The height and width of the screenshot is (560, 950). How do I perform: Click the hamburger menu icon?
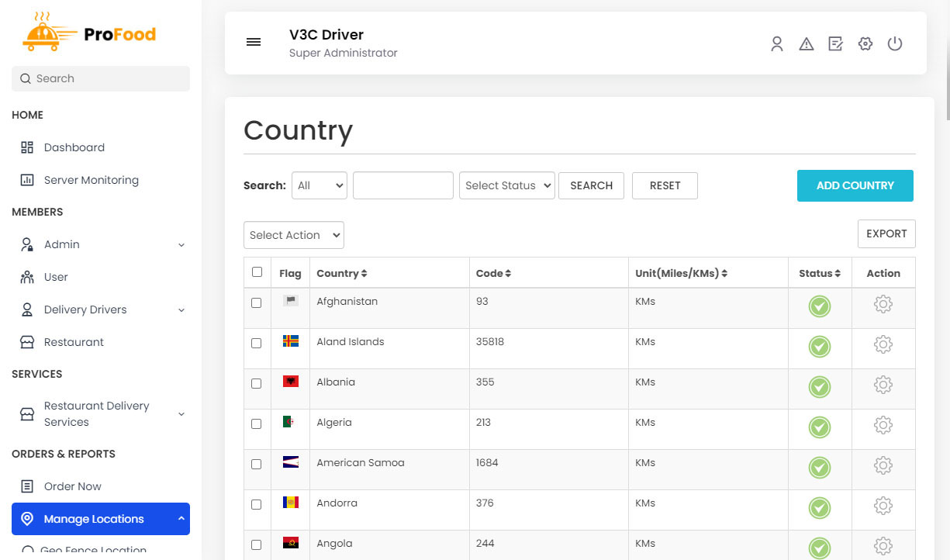(254, 43)
